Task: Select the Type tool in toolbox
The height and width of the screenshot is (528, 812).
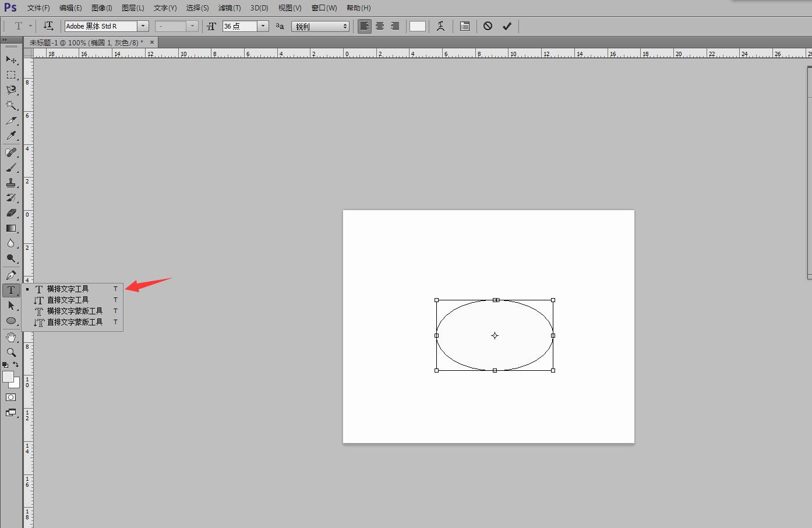Action: [x=11, y=290]
